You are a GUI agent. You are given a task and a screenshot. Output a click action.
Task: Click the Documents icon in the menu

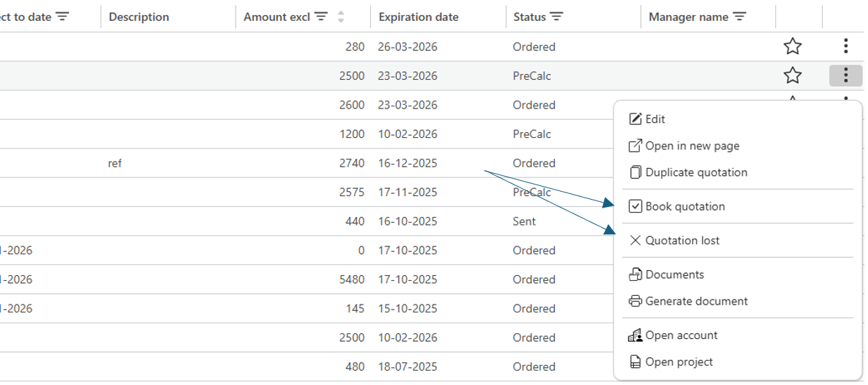pyautogui.click(x=635, y=274)
